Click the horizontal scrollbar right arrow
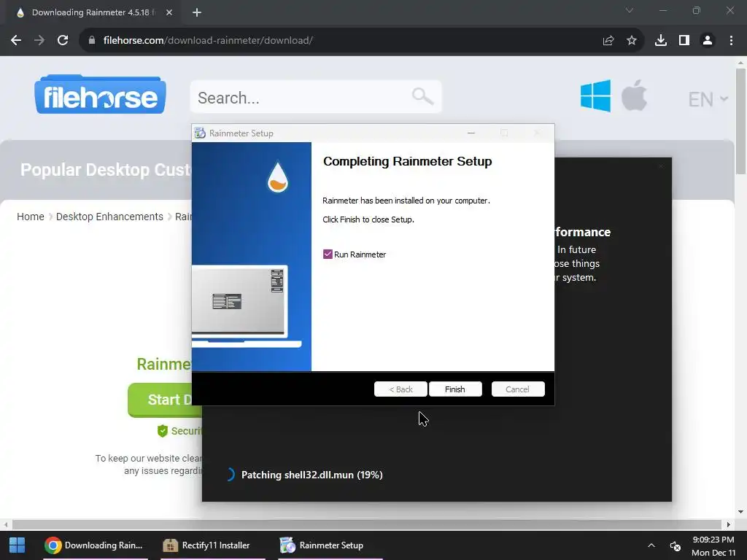The width and height of the screenshot is (747, 560). (728, 524)
